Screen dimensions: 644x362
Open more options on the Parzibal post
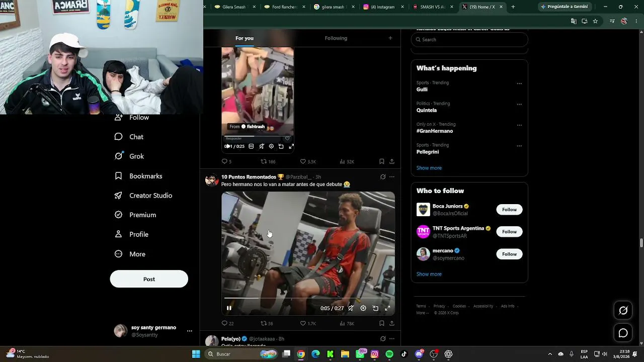pos(392,177)
